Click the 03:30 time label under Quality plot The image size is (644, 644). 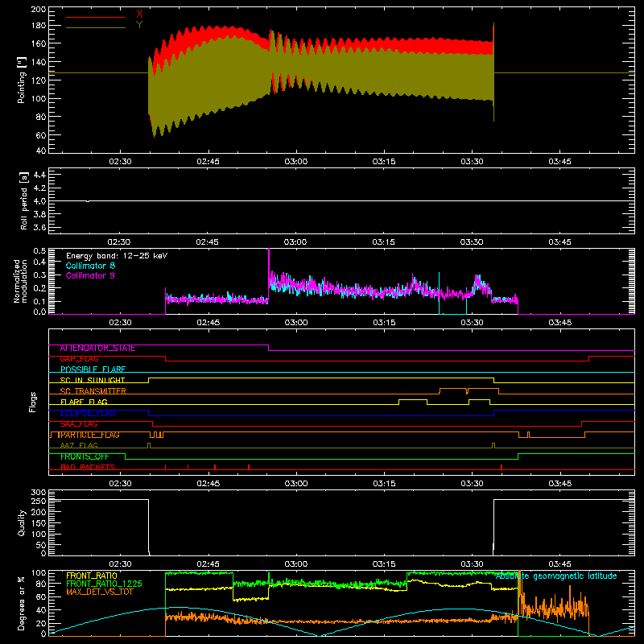point(472,564)
